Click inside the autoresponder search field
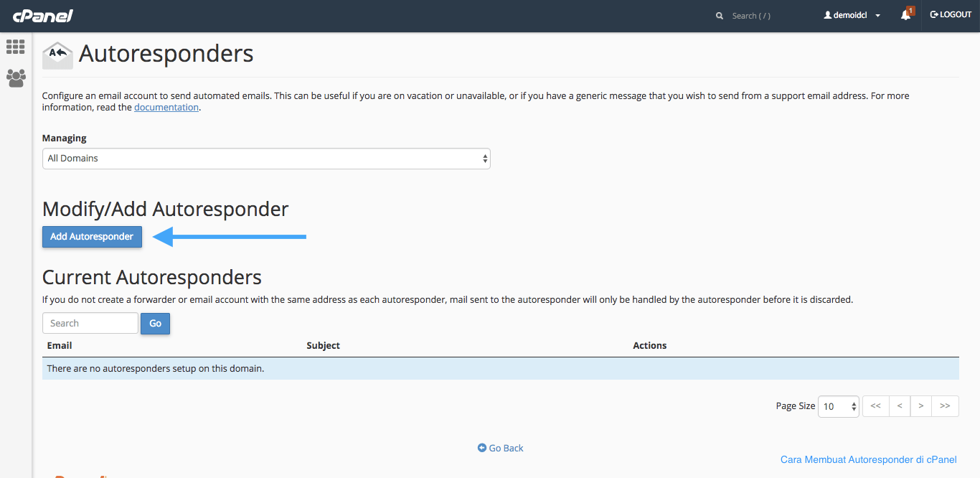This screenshot has height=478, width=980. [x=90, y=323]
